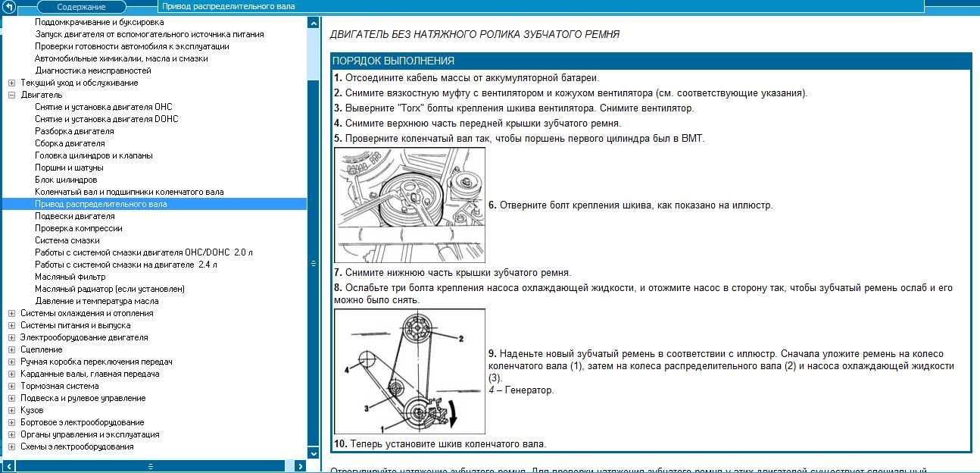Open Проверка компрессии topic

(x=78, y=228)
